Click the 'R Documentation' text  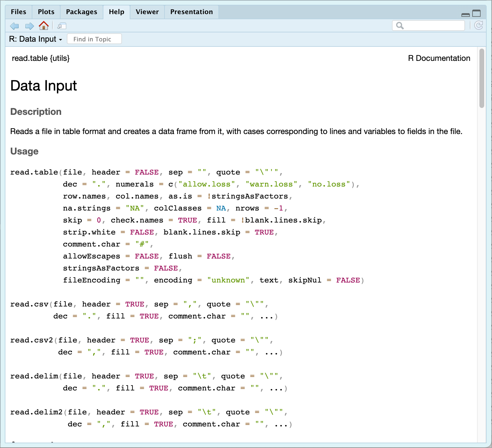point(439,58)
